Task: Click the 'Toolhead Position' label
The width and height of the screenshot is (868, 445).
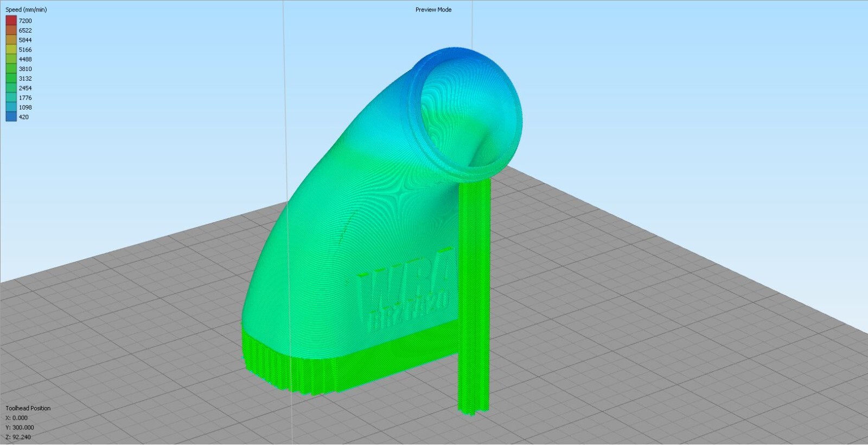Action: click(x=28, y=408)
